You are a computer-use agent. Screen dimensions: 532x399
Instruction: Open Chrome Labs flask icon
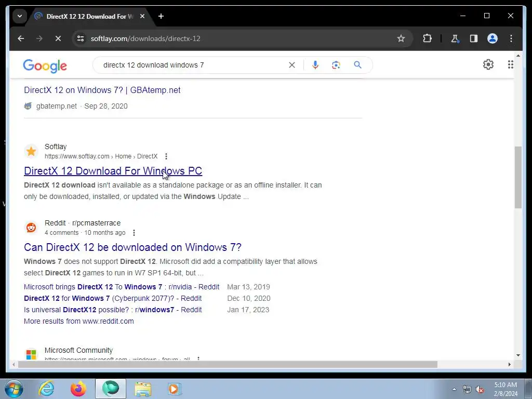pos(455,38)
